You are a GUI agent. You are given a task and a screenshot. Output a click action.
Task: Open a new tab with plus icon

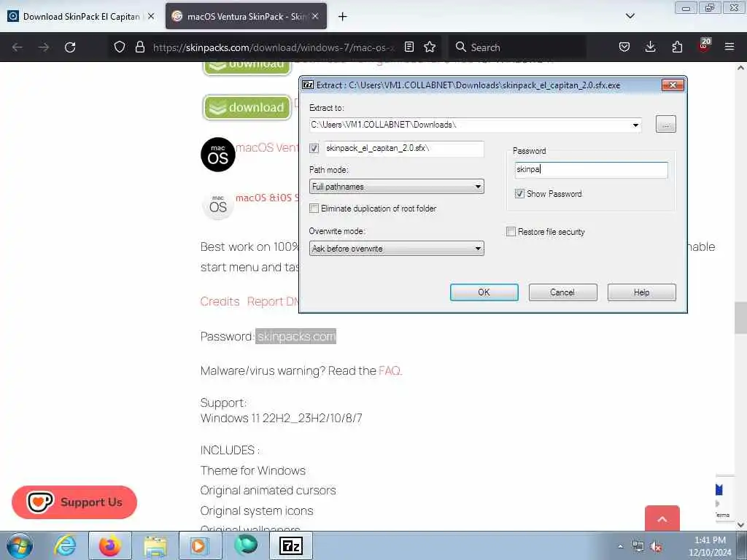tap(342, 17)
